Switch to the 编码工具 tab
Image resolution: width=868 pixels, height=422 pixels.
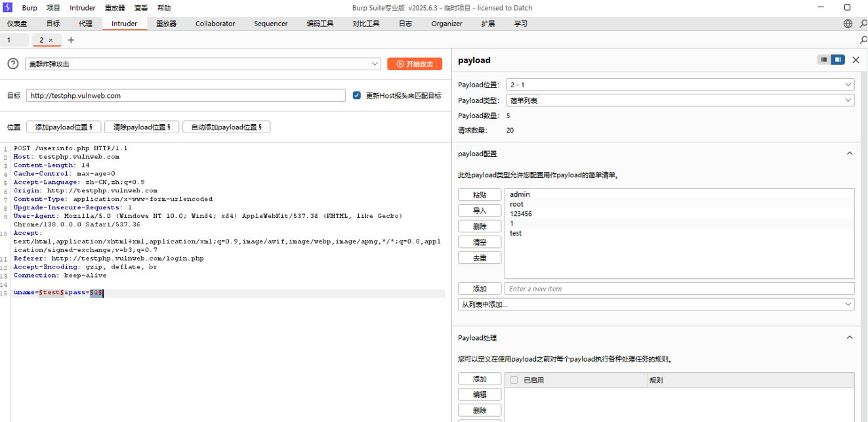pyautogui.click(x=320, y=24)
